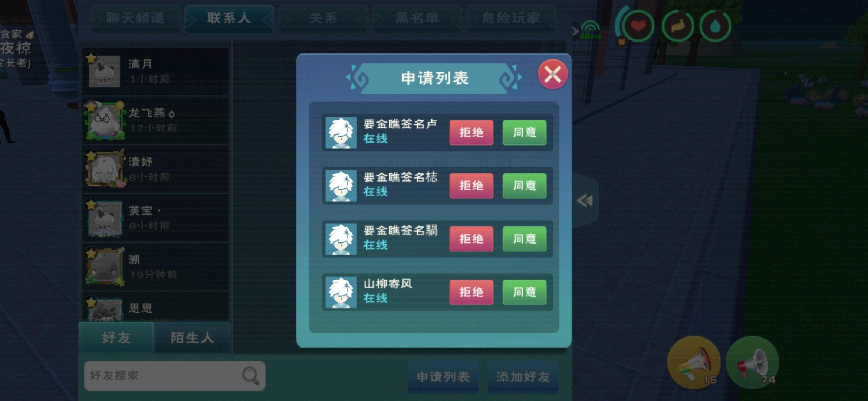
Task: Collapse the panel with double-arrow handle
Action: 585,200
